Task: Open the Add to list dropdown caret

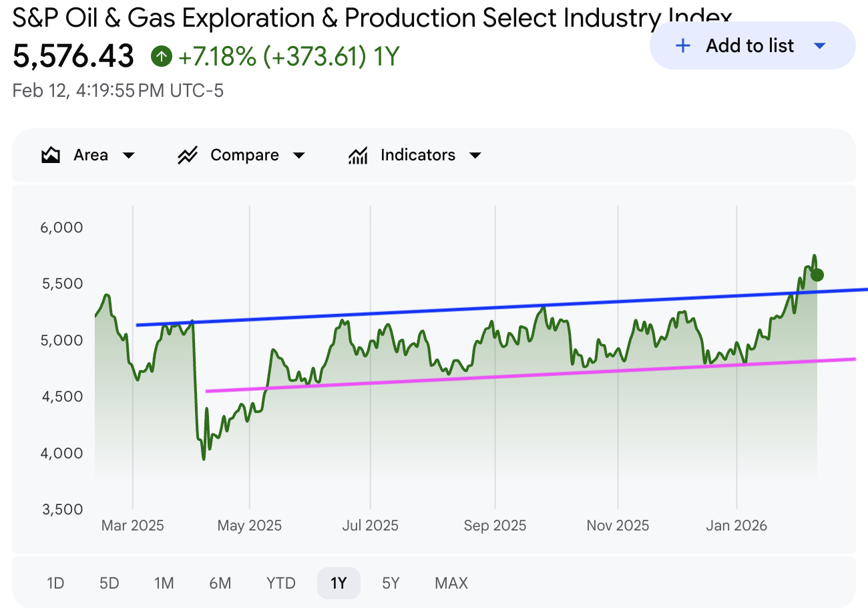Action: pyautogui.click(x=820, y=46)
